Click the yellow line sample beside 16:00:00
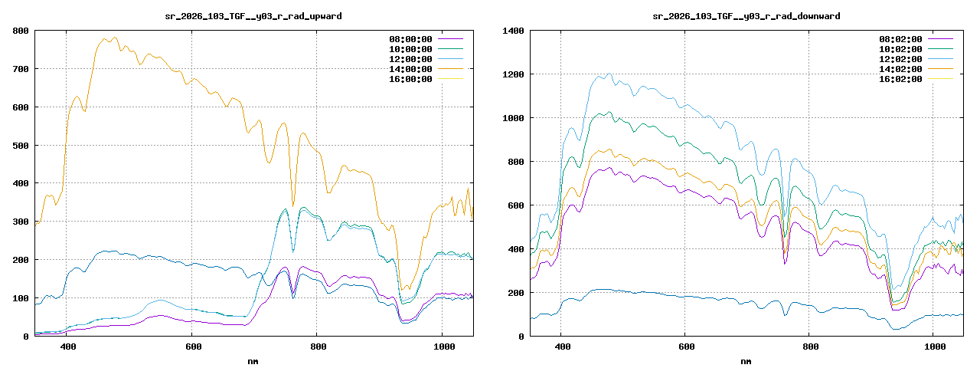Image resolution: width=980 pixels, height=368 pixels. point(450,79)
